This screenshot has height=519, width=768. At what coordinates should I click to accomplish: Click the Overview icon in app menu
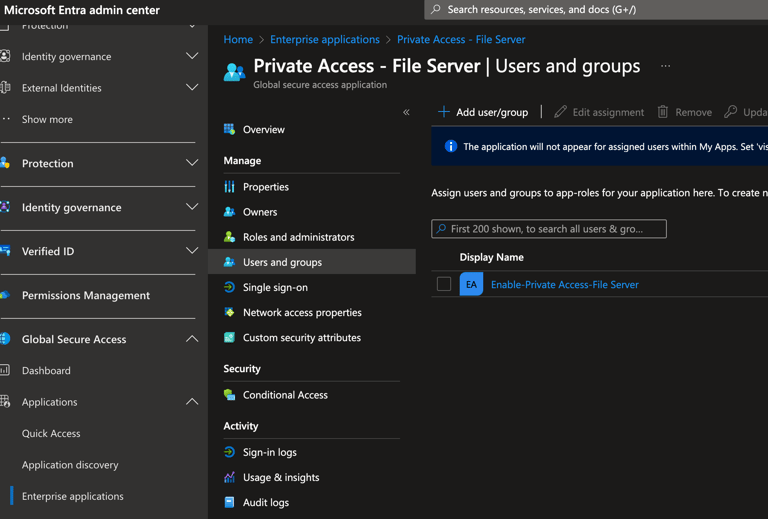click(229, 129)
